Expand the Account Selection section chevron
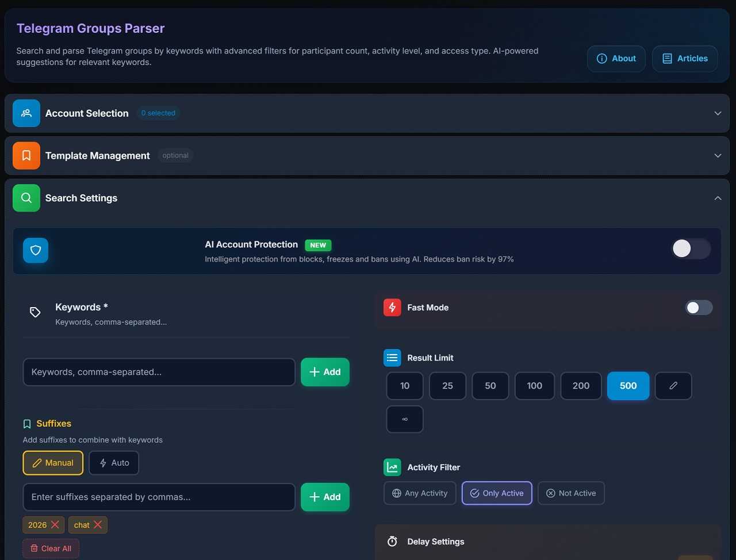Image resolution: width=736 pixels, height=560 pixels. (x=718, y=113)
